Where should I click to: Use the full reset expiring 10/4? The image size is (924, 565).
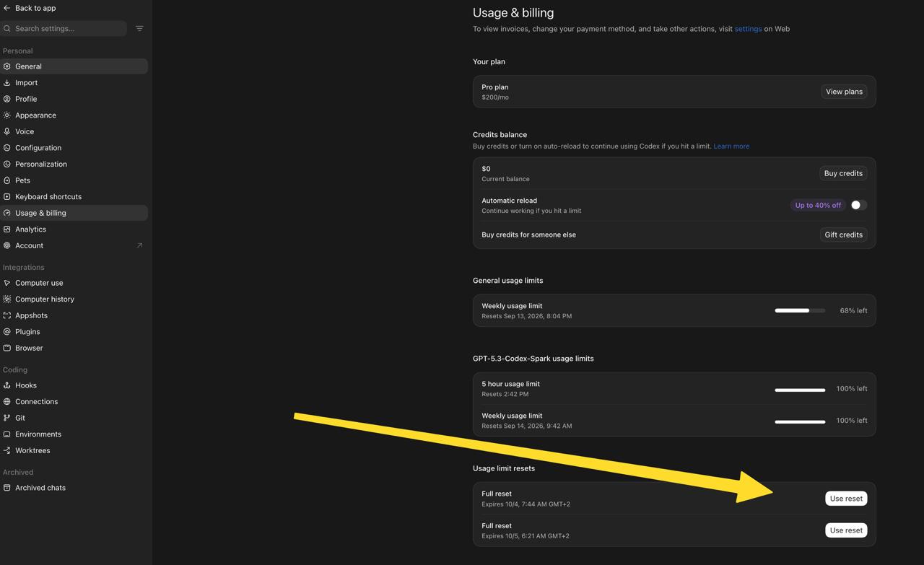pyautogui.click(x=846, y=499)
